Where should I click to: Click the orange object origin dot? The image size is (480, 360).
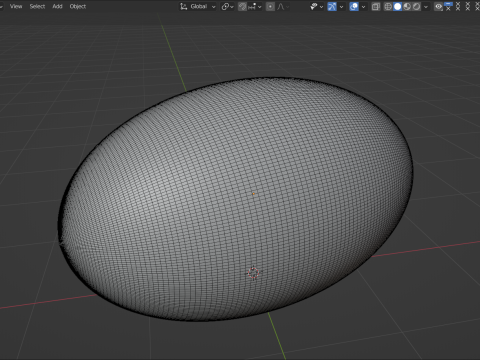(x=253, y=194)
